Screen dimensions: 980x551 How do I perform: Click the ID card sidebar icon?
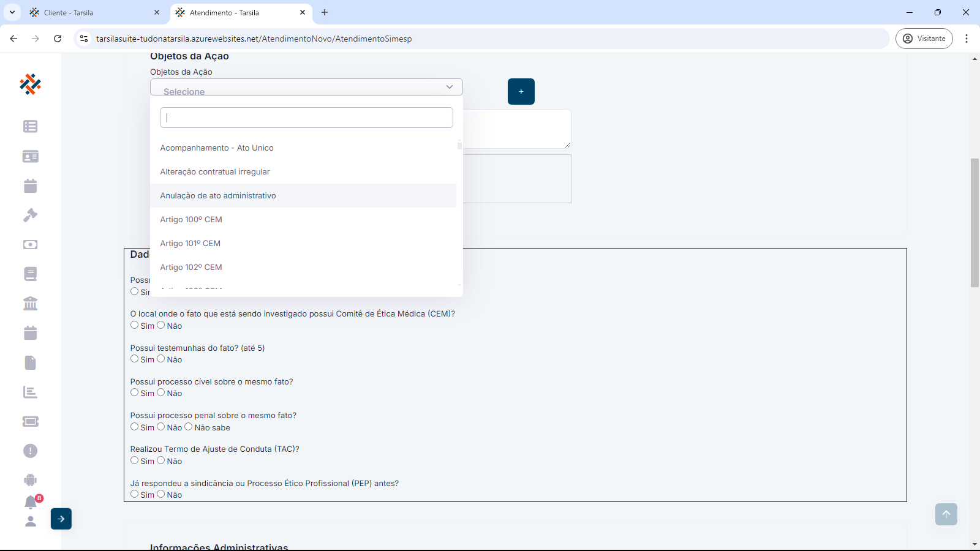click(30, 157)
